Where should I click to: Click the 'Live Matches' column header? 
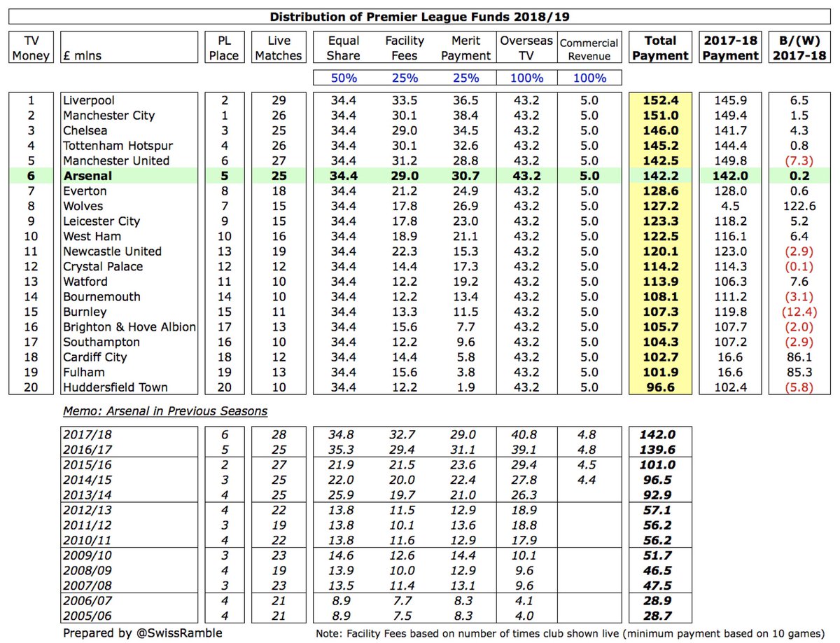(278, 48)
